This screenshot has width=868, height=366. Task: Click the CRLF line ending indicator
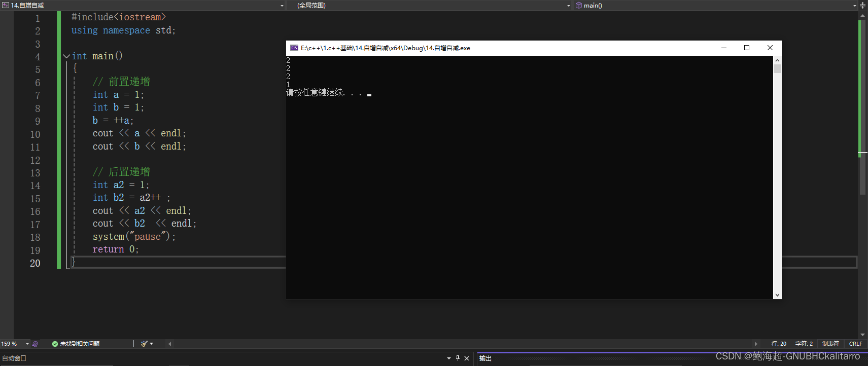click(x=855, y=344)
